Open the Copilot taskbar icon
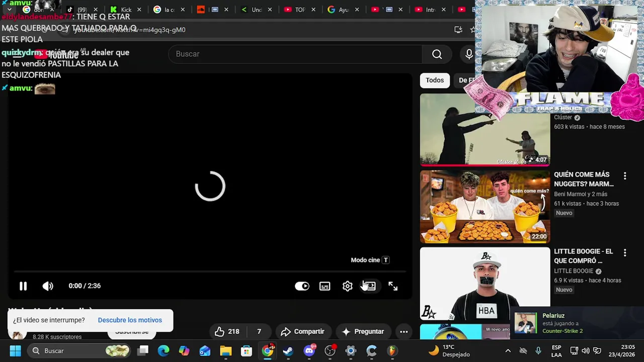This screenshot has height=362, width=644. click(184, 351)
